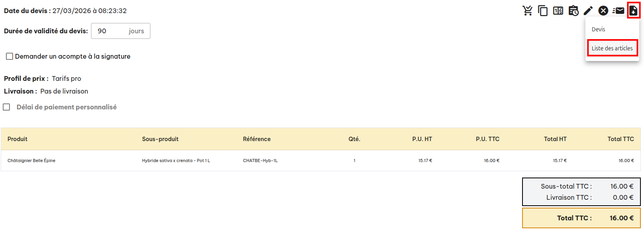Click the pencil edit icon
The height and width of the screenshot is (235, 644).
point(588,11)
